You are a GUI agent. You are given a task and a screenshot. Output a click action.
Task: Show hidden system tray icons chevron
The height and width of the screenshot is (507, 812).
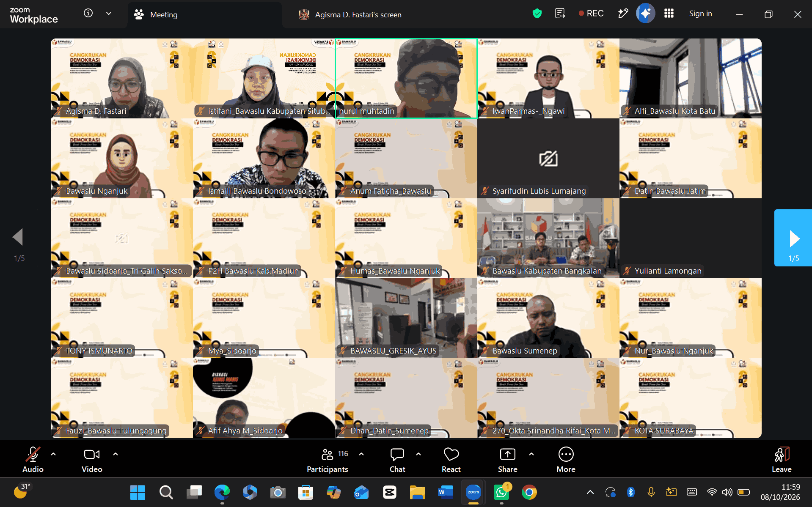click(x=590, y=492)
